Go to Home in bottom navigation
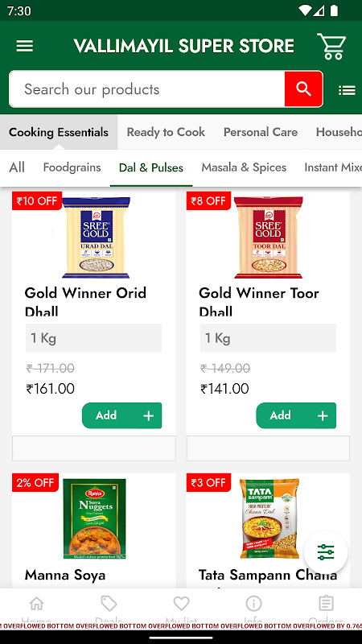Screen dimensions: 362x644 tap(36, 604)
